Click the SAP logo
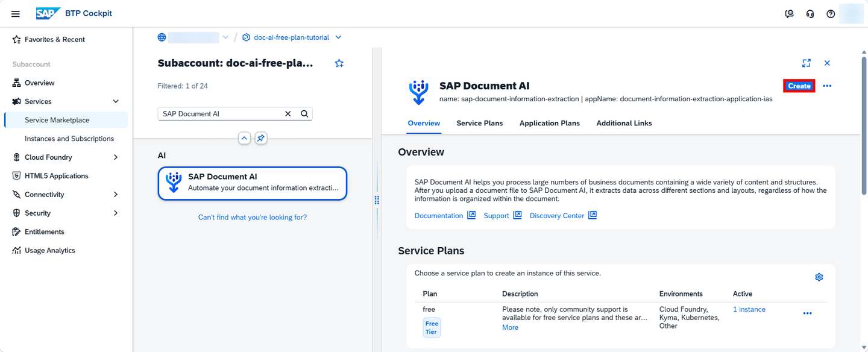 pyautogui.click(x=48, y=13)
